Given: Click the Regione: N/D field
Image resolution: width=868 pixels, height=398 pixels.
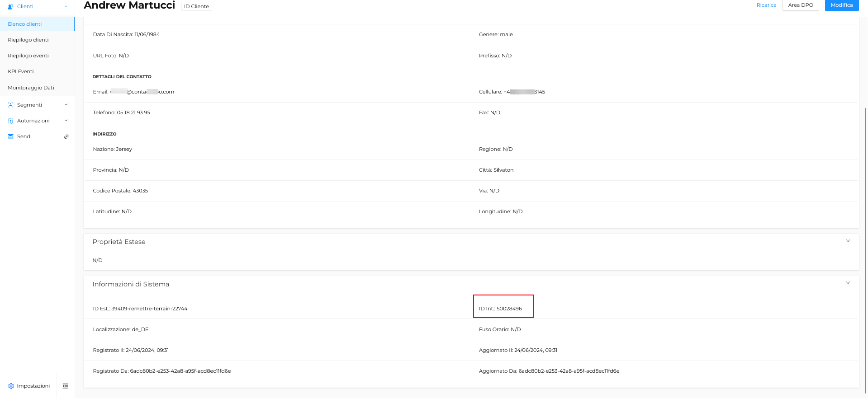Looking at the screenshot, I should [x=496, y=149].
